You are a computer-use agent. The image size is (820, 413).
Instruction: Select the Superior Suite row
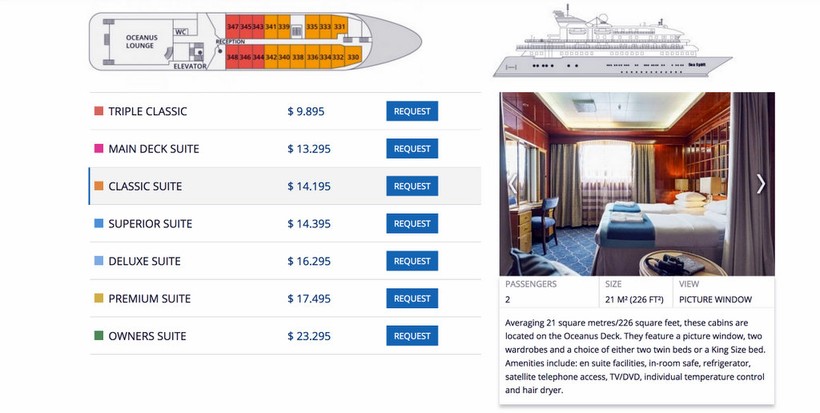click(x=285, y=224)
